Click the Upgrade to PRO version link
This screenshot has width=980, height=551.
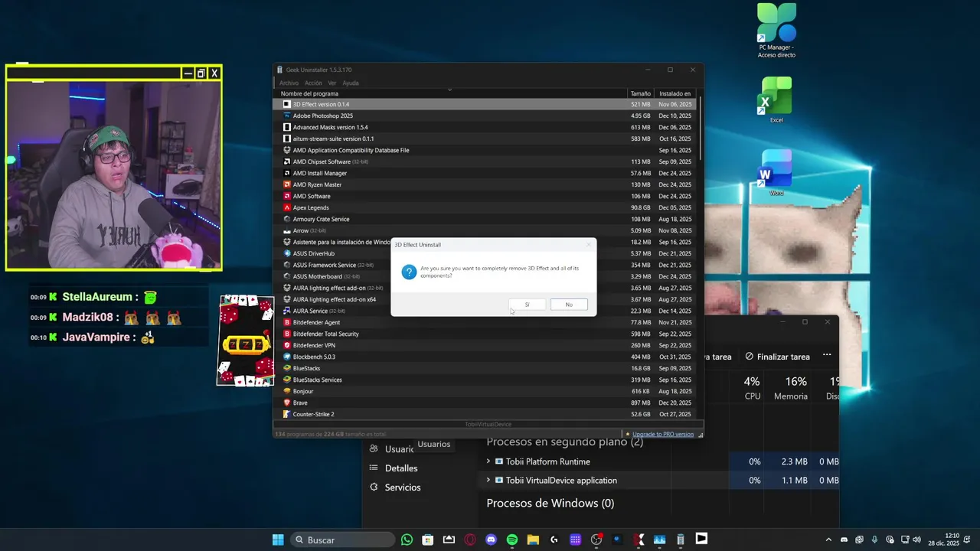(x=663, y=434)
